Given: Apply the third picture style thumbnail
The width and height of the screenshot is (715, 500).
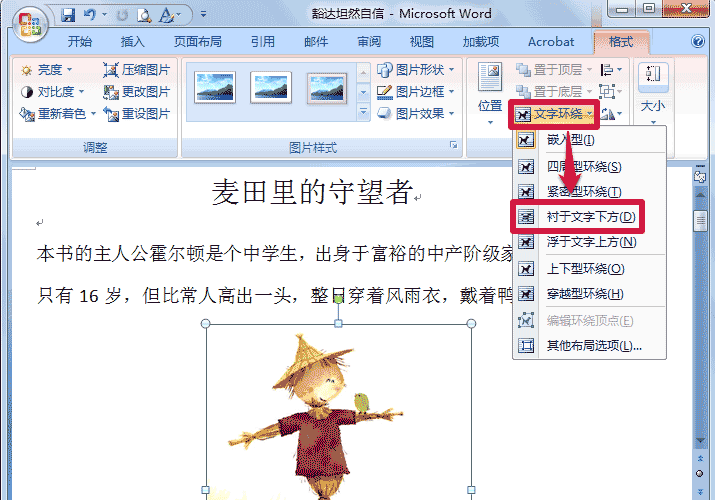Looking at the screenshot, I should 327,88.
